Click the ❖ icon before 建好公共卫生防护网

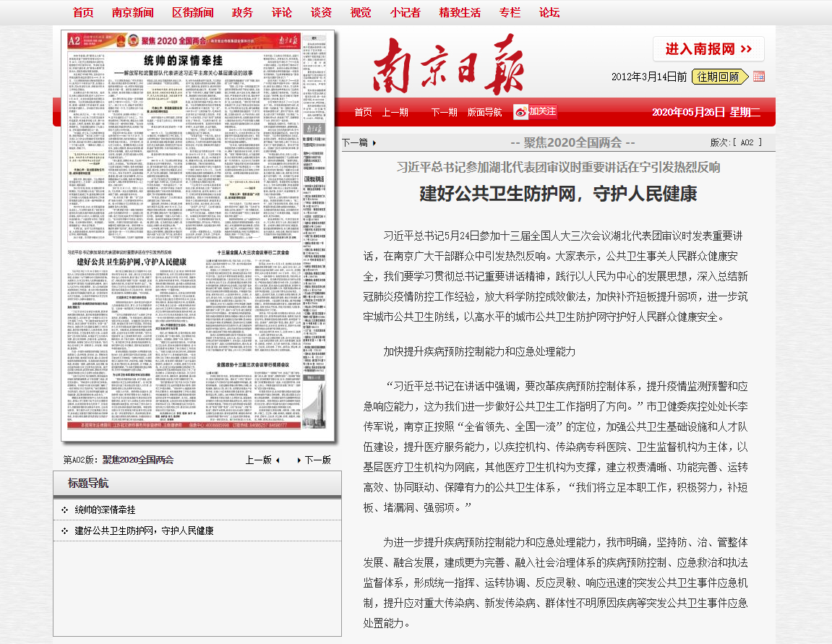[x=66, y=529]
